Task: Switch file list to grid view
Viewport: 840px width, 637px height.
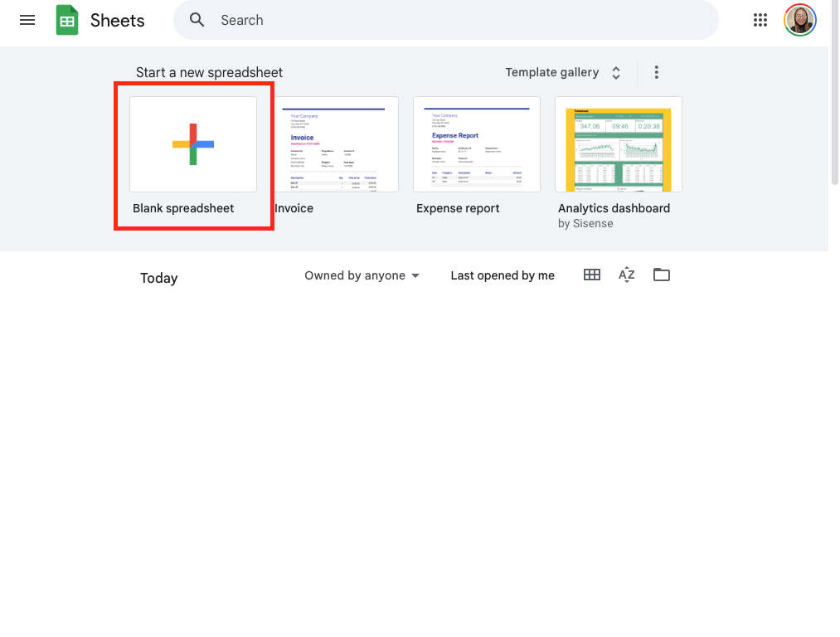Action: point(592,275)
